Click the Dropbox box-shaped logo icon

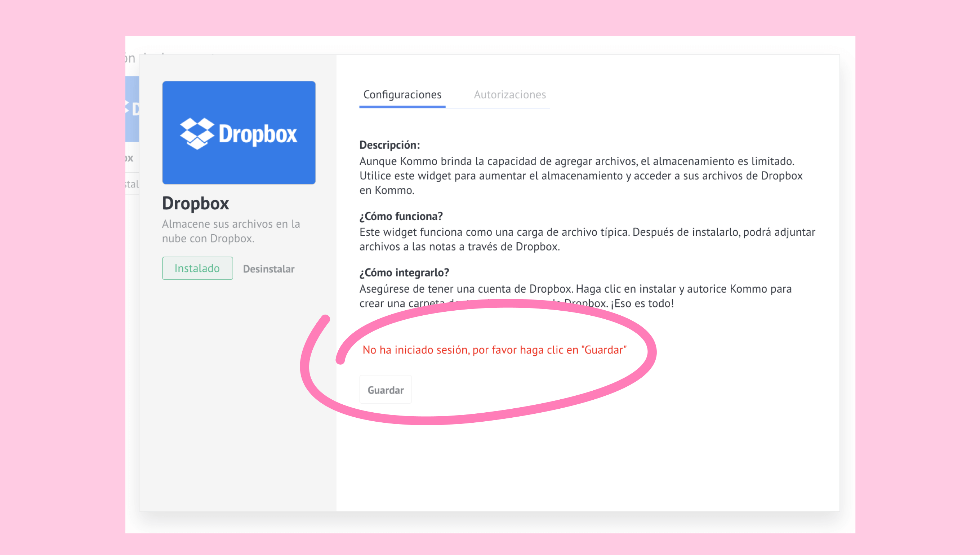(197, 133)
